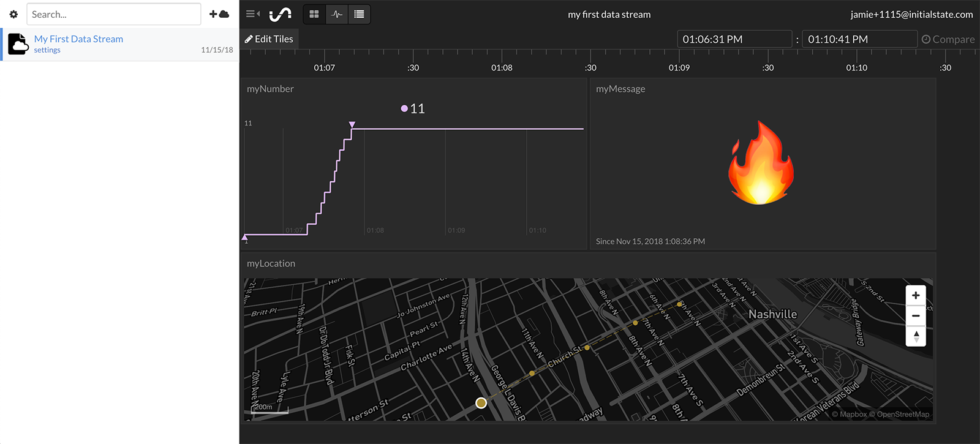980x444 pixels.
Task: Switch to Lines list view
Action: coord(360,14)
